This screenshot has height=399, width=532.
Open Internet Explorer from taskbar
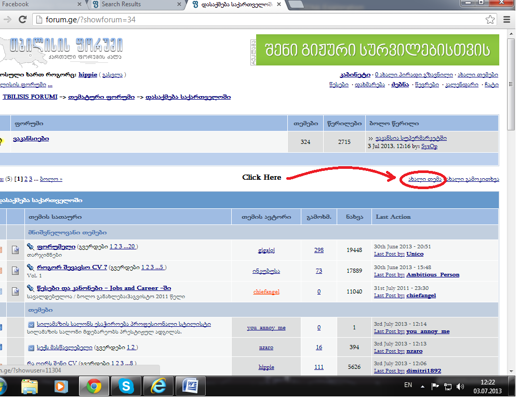(x=158, y=386)
